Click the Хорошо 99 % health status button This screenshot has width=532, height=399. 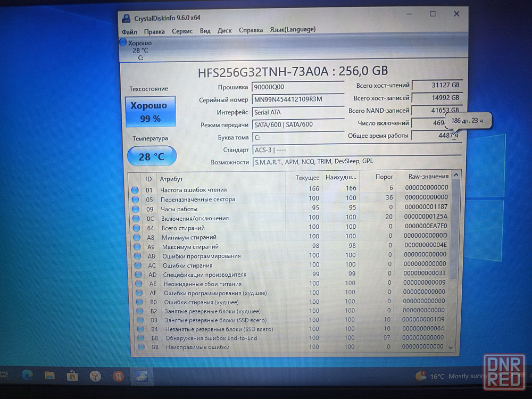click(x=151, y=112)
